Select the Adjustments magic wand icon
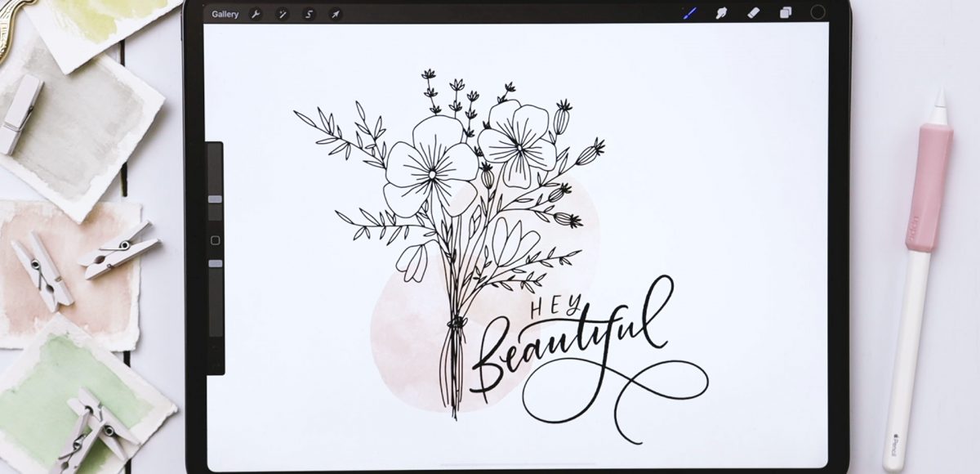The width and height of the screenshot is (980, 474). (281, 13)
